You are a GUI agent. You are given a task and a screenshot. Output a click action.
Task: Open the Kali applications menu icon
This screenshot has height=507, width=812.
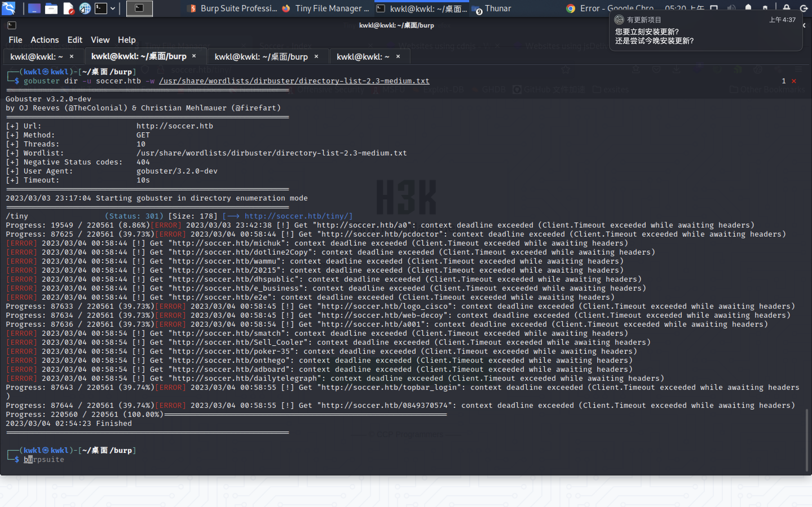click(8, 8)
